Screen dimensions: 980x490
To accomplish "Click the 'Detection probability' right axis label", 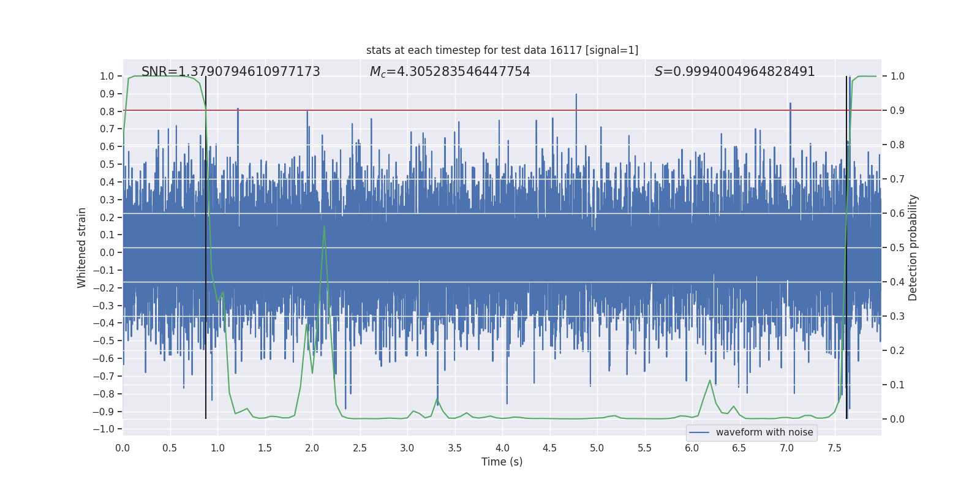I will click(x=913, y=247).
